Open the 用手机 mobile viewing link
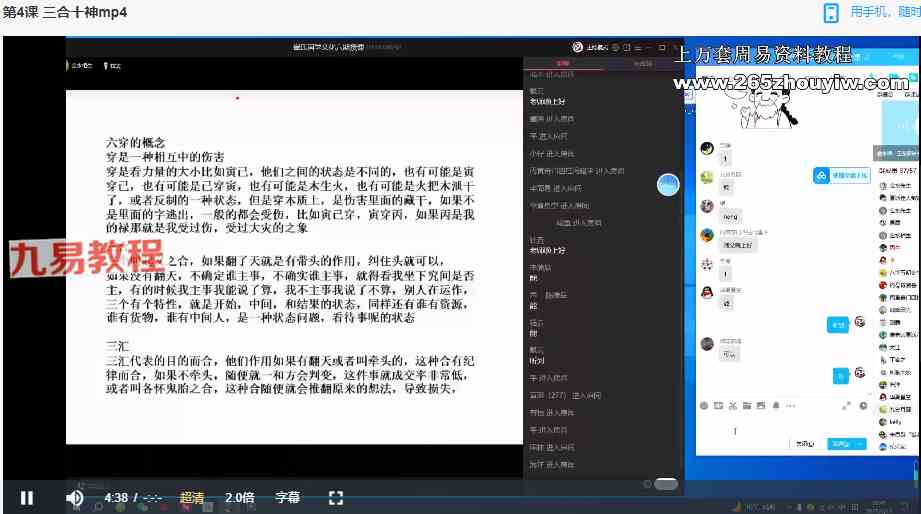 coord(884,12)
